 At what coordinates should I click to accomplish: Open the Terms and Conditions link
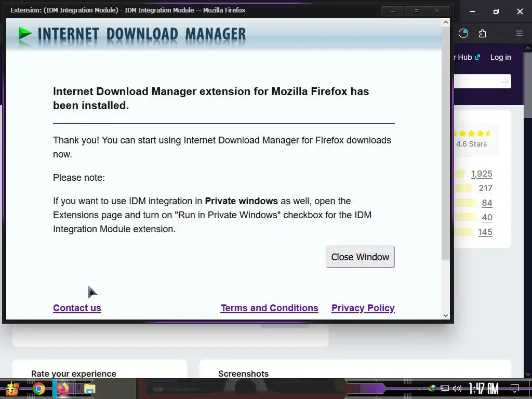(x=270, y=308)
